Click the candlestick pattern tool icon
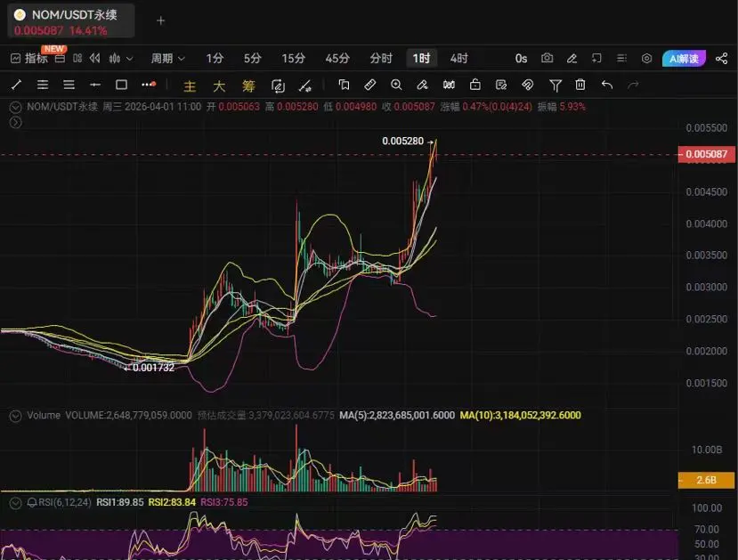 pyautogui.click(x=449, y=85)
